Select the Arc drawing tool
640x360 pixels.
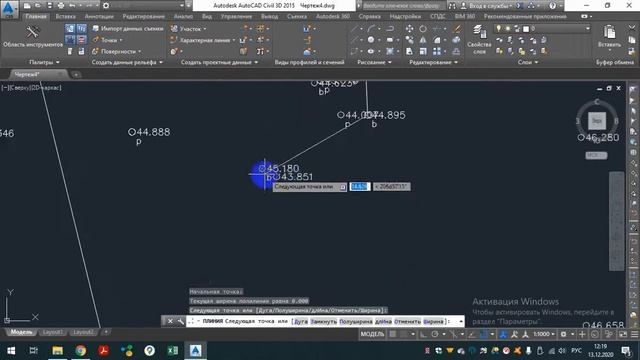pyautogui.click(x=371, y=29)
